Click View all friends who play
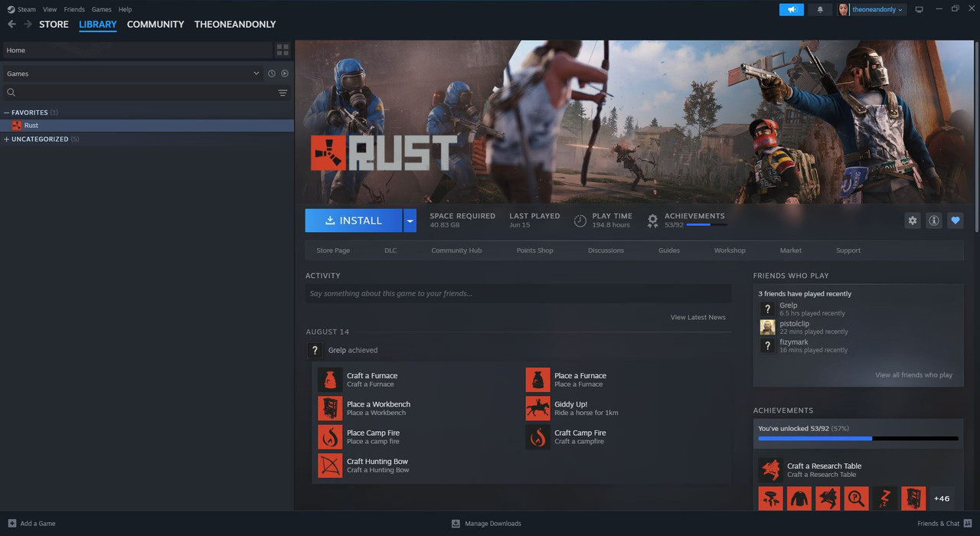 coord(913,375)
